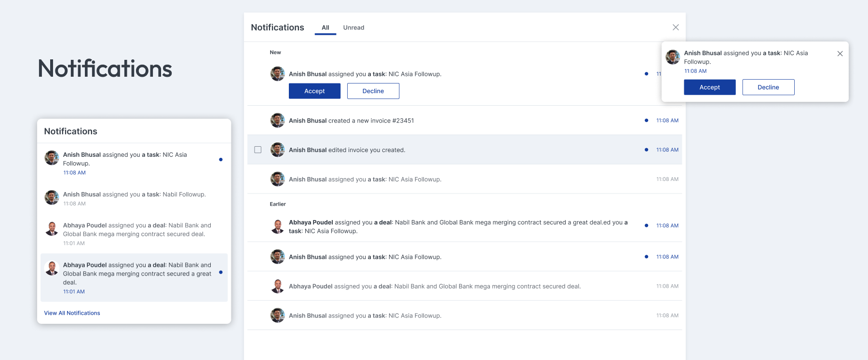Click avatar on small panel highlighted deal row
This screenshot has width=868, height=360.
pos(52,268)
